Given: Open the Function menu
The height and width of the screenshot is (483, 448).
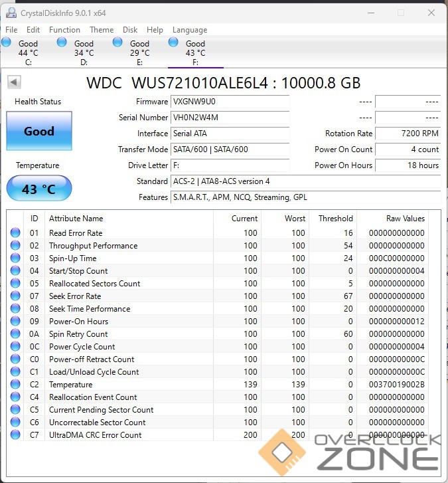Looking at the screenshot, I should [64, 30].
